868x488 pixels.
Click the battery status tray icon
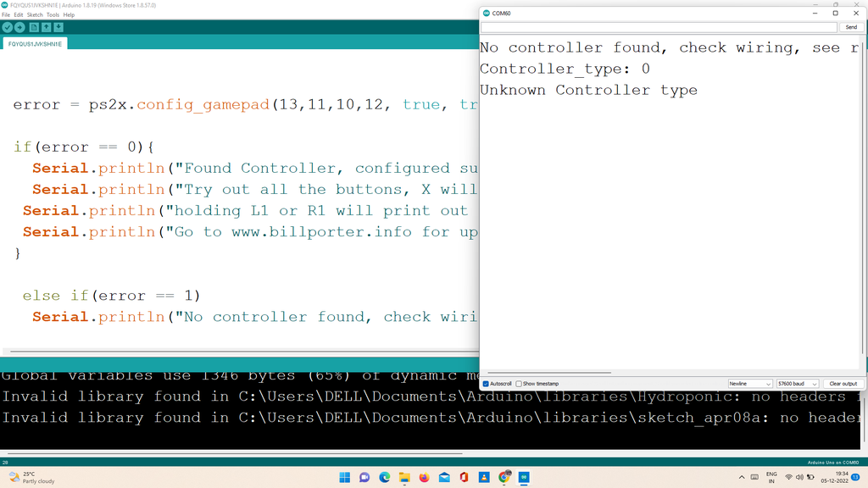pos(810,478)
